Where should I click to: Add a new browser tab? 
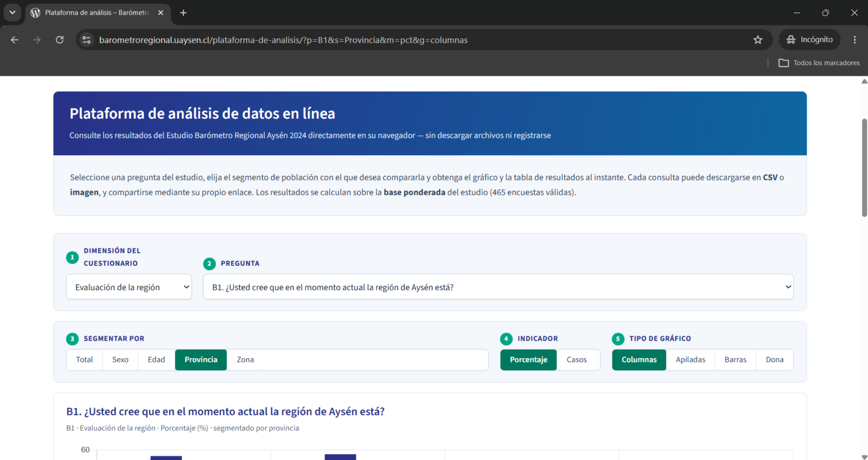pyautogui.click(x=183, y=12)
